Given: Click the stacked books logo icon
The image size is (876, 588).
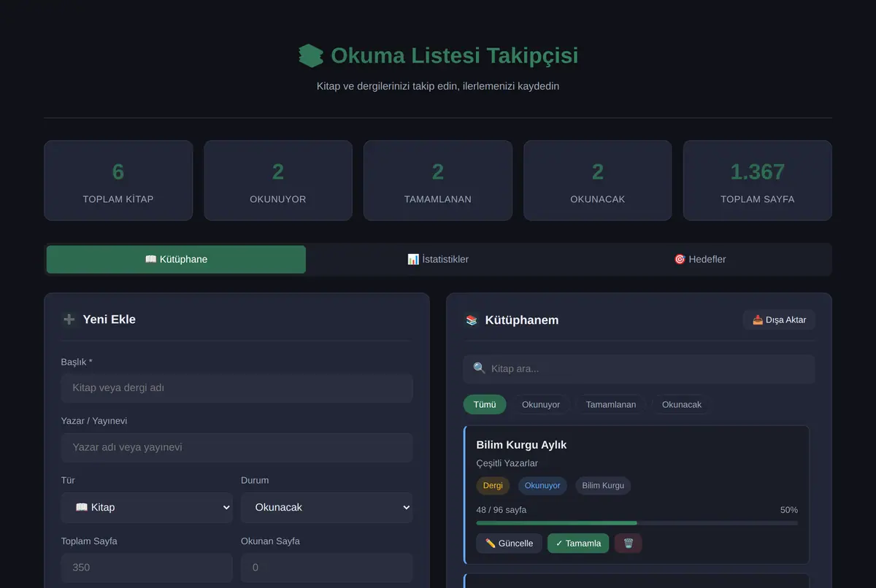Looking at the screenshot, I should tap(311, 56).
